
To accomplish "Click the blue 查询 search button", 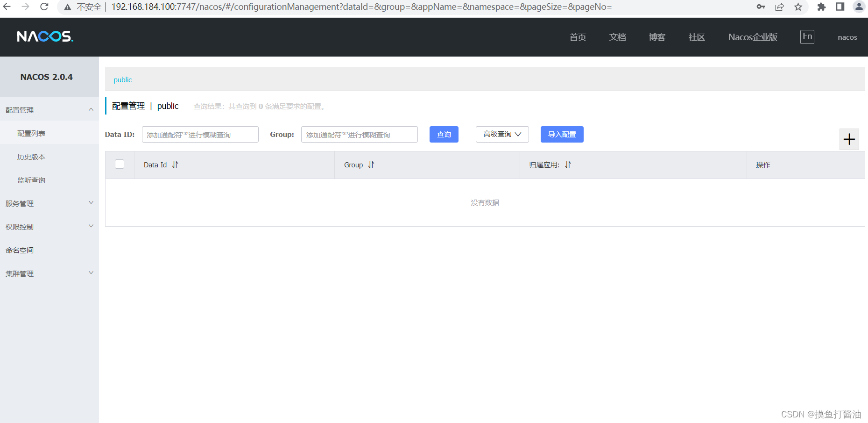I will click(x=444, y=134).
